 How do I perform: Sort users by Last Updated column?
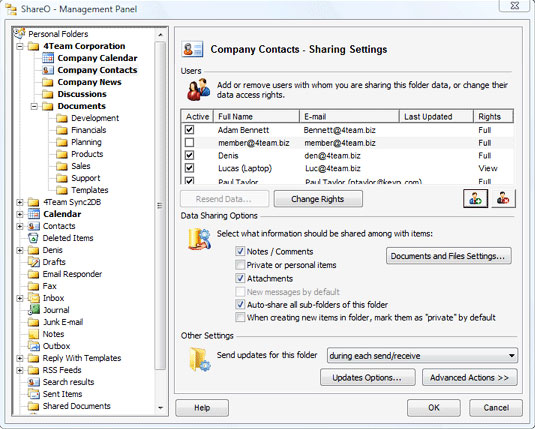click(x=436, y=117)
